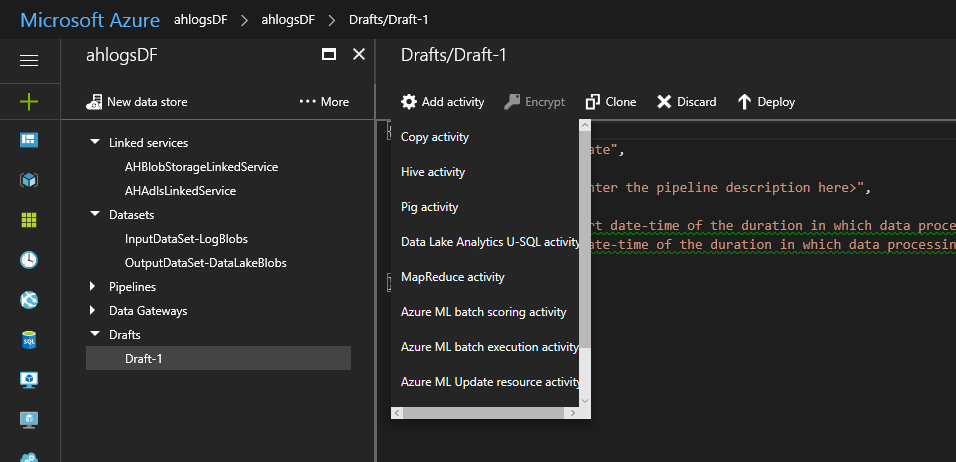Click the New data store label
This screenshot has height=462, width=956.
point(148,102)
